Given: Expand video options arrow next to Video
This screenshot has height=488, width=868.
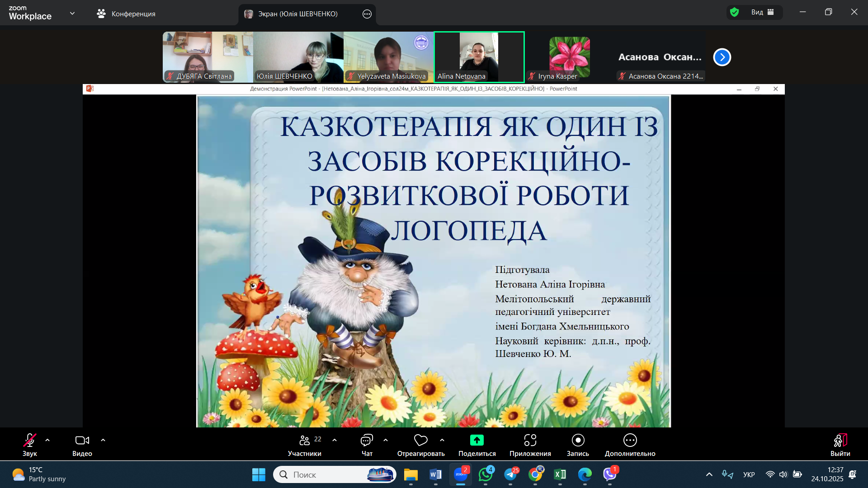Looking at the screenshot, I should click(x=103, y=440).
